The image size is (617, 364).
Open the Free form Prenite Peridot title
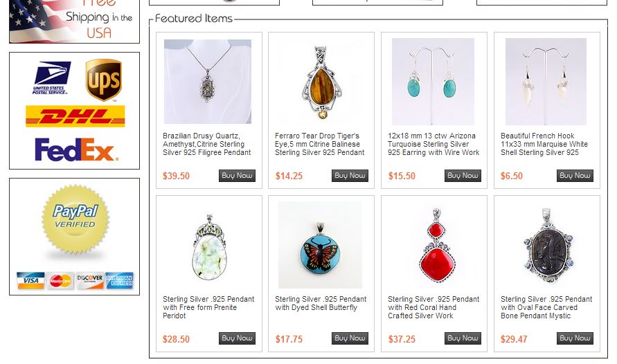[x=208, y=307]
